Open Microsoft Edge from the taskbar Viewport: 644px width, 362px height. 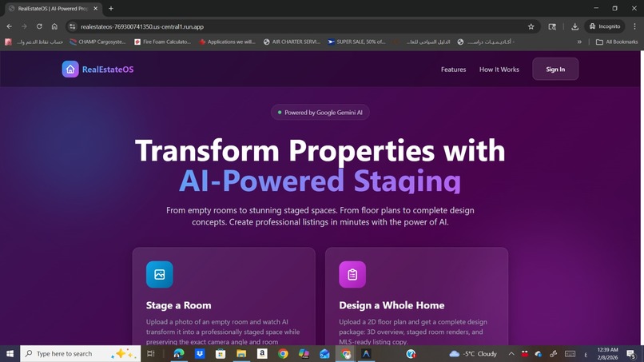click(179, 353)
